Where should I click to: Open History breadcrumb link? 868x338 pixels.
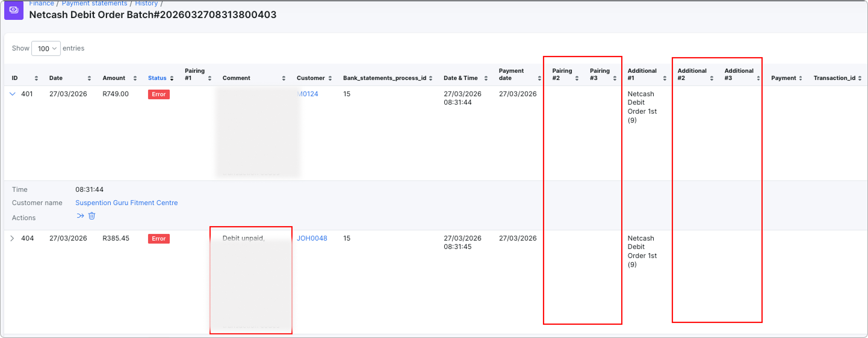coord(146,4)
